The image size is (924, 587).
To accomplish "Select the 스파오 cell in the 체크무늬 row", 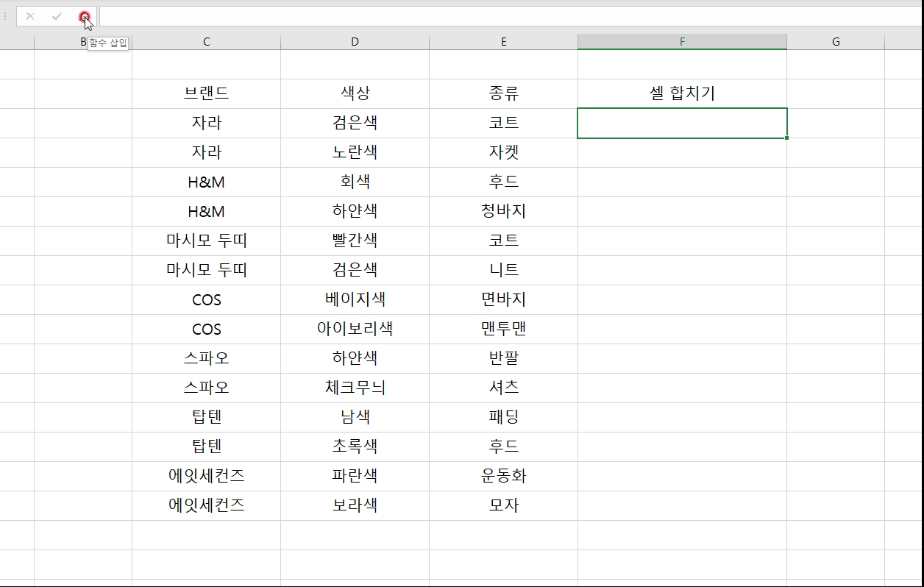I will (207, 388).
